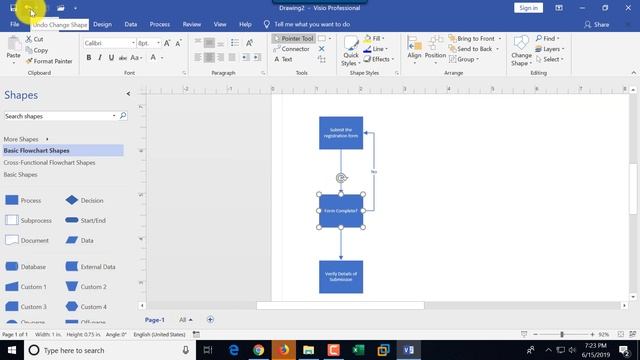Click the Paste icon

tap(13, 47)
